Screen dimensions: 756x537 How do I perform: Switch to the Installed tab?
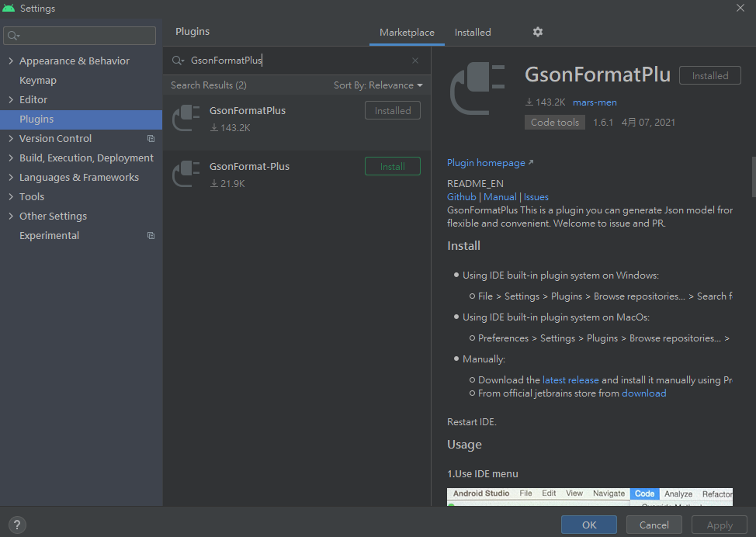coord(473,33)
